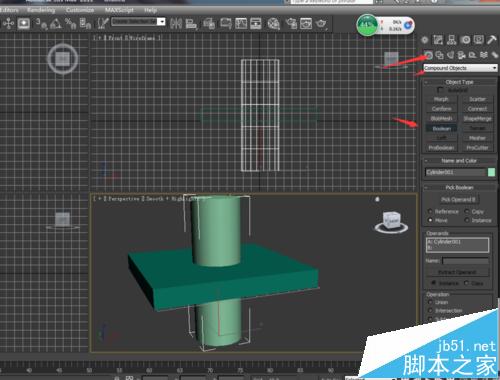Select the Space Warps category icon
Screen dimensions: 500x380
pyautogui.click(x=484, y=55)
